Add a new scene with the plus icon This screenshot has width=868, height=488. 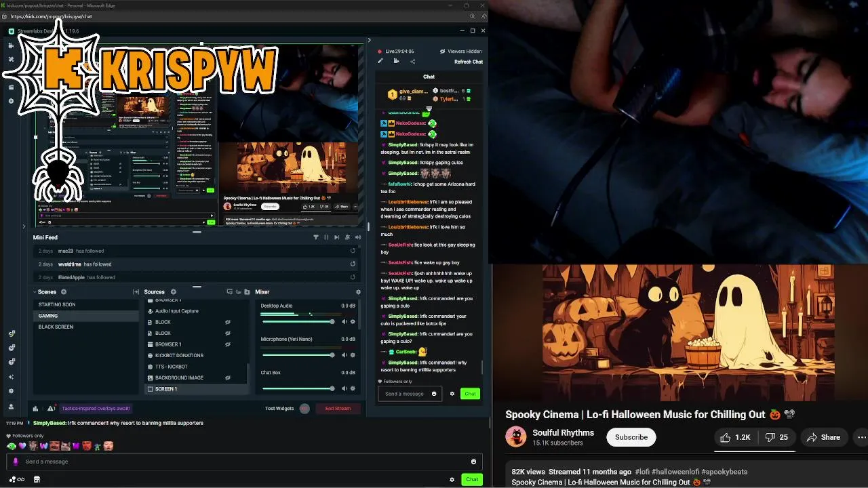point(64,292)
